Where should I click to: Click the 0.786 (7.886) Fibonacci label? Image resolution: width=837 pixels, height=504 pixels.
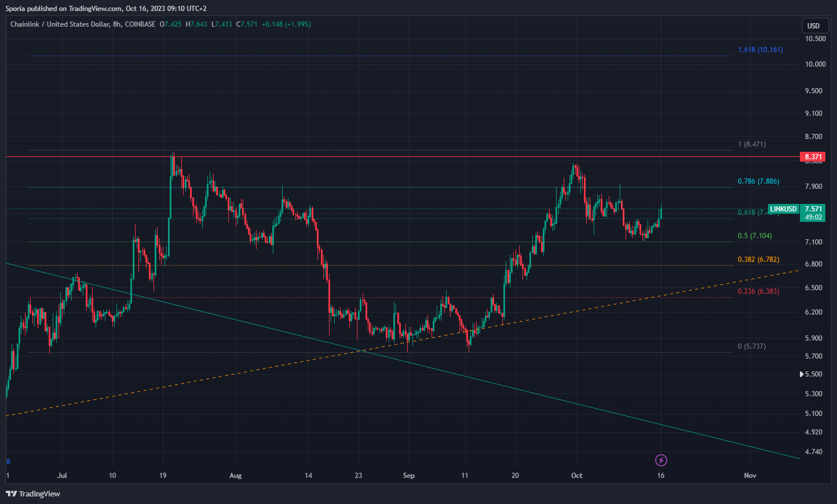pos(758,181)
